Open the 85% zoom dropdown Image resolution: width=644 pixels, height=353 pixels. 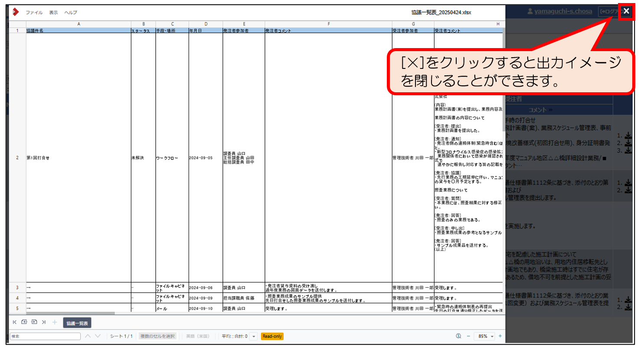[x=485, y=336]
